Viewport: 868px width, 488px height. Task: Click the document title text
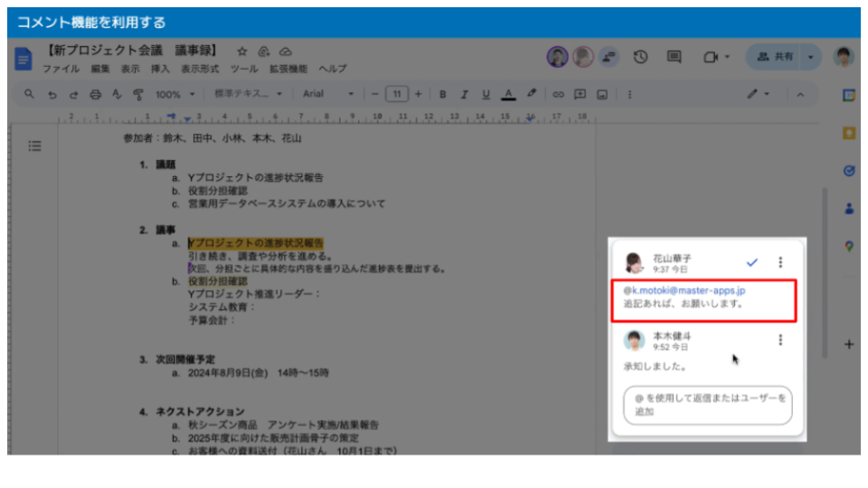coord(131,51)
